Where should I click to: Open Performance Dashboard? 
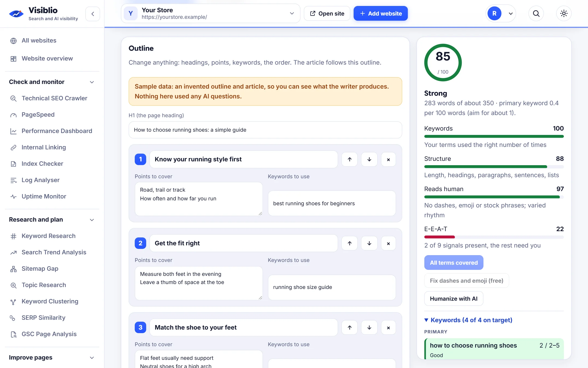coord(57,131)
